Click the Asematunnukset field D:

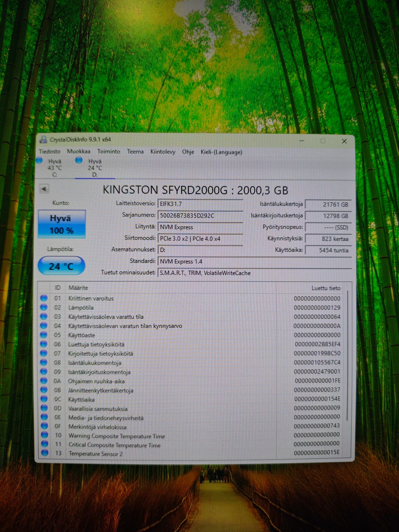coord(200,250)
